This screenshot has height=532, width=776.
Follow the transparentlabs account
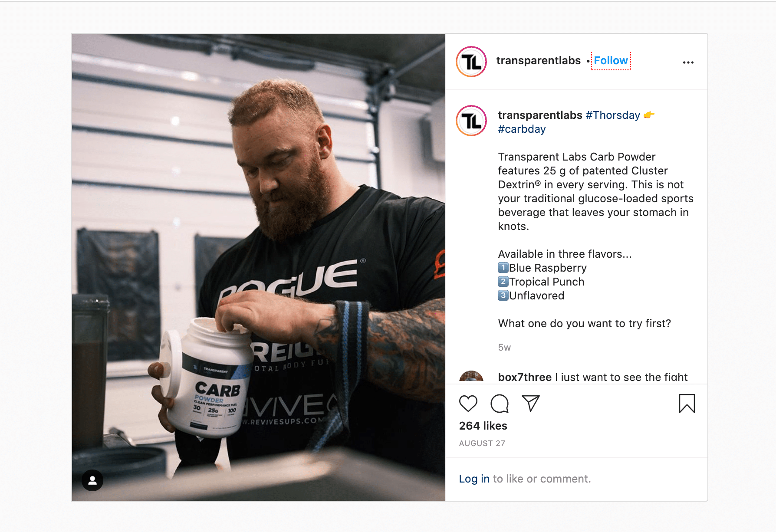tap(611, 61)
